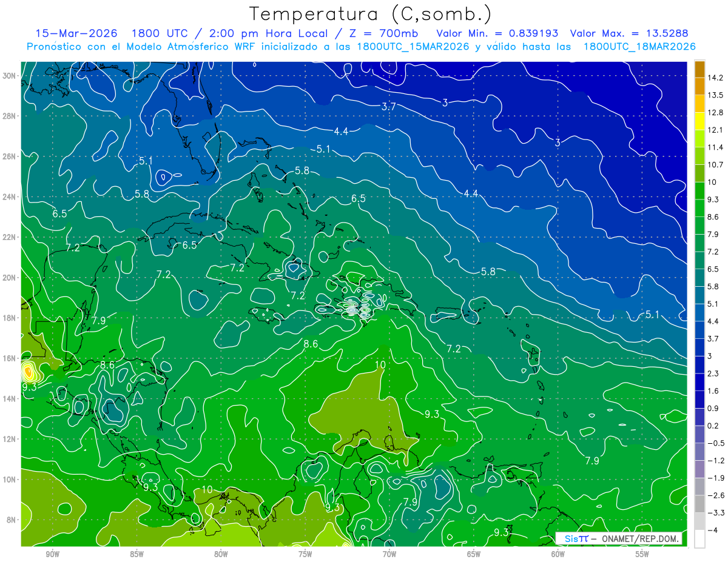Click the "3.7" contour label on the map
The height and width of the screenshot is (562, 728).
click(388, 106)
